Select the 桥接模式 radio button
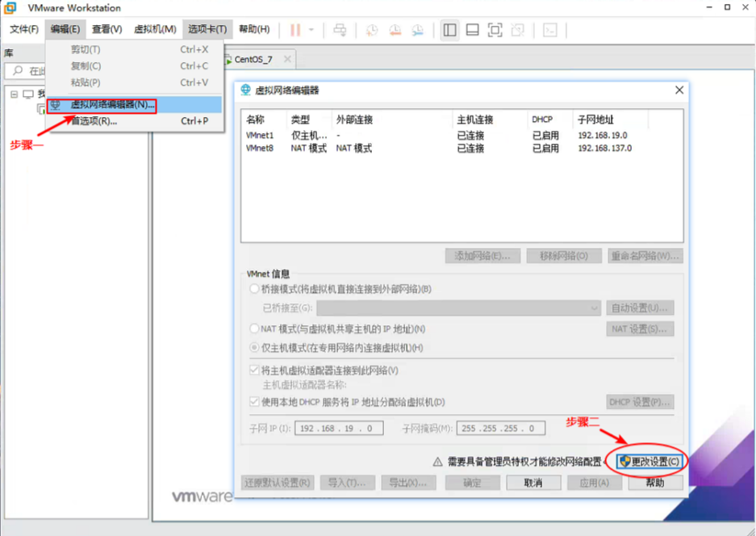This screenshot has height=536, width=756. click(x=254, y=289)
